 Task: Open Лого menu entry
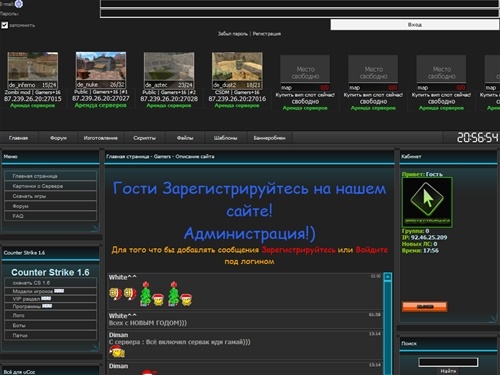coord(51,315)
